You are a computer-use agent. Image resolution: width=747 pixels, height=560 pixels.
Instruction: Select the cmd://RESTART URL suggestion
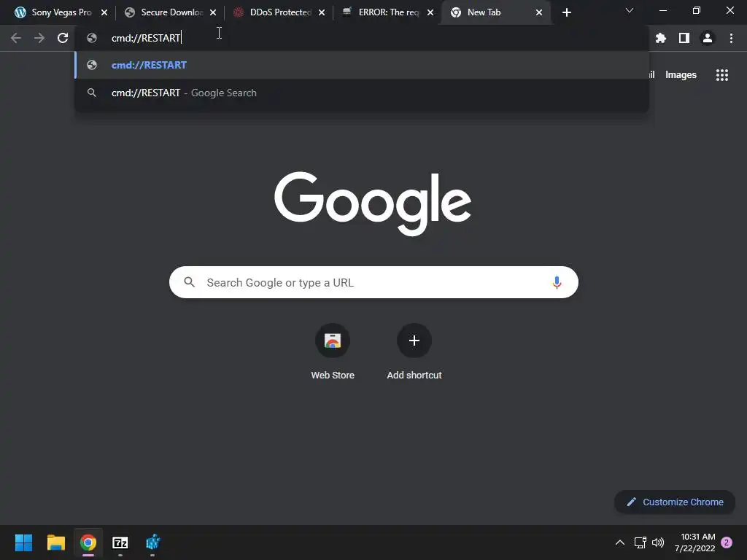(x=362, y=65)
